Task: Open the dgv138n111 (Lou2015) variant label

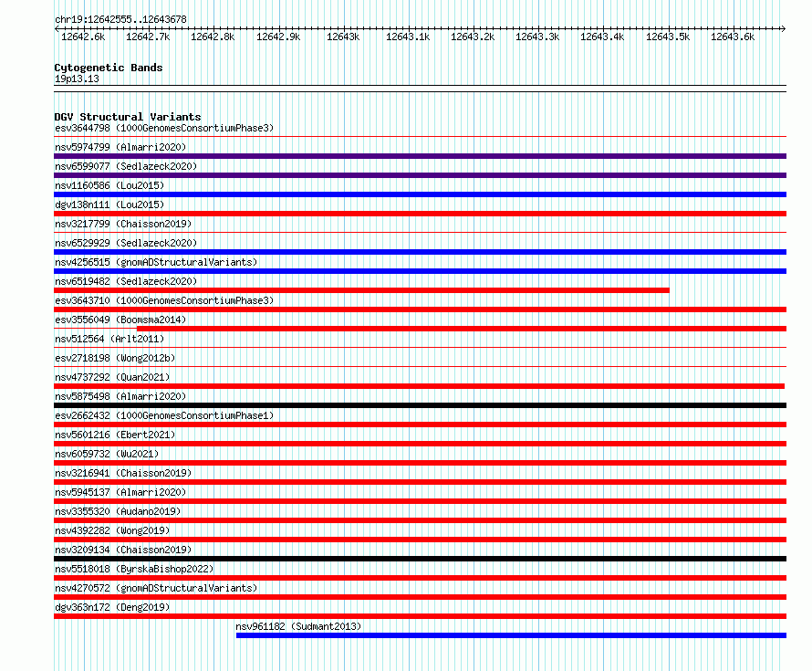Action: point(109,204)
